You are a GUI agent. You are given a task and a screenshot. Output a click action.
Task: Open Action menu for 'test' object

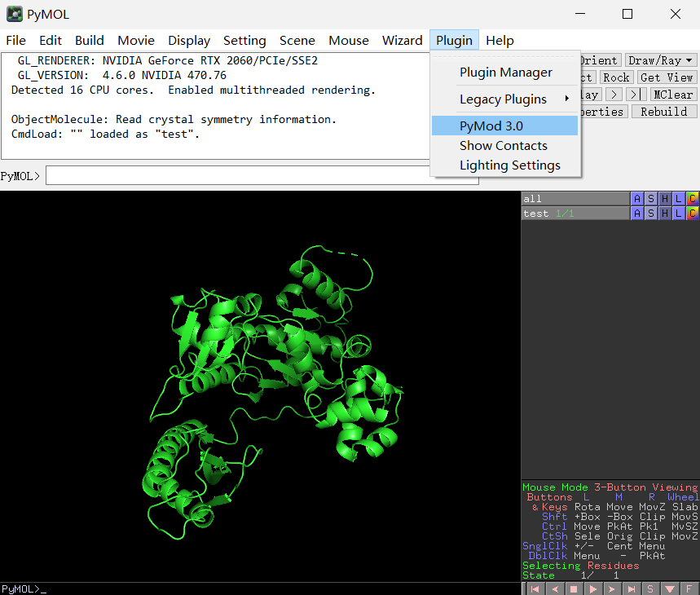(637, 214)
